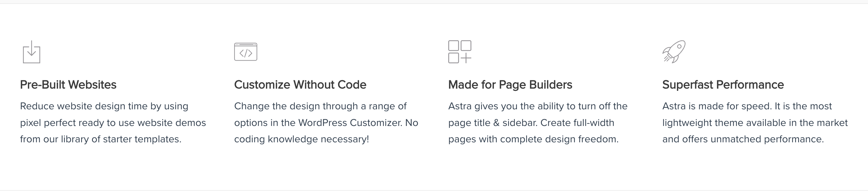Click the code window icon
Screen dimensions: 868x195
(246, 52)
